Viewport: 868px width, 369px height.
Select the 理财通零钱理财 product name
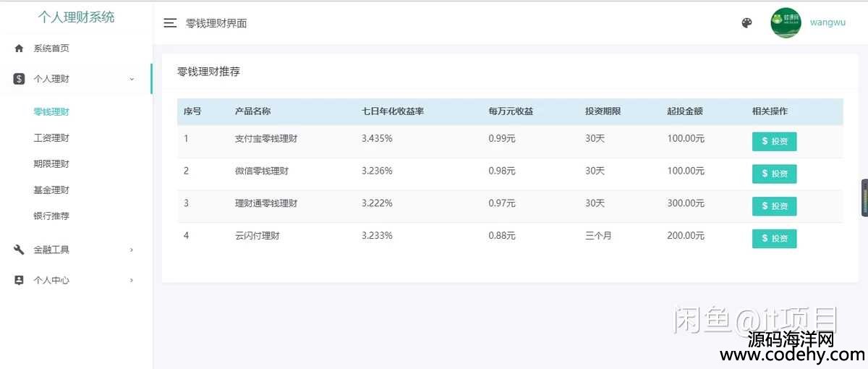(265, 203)
